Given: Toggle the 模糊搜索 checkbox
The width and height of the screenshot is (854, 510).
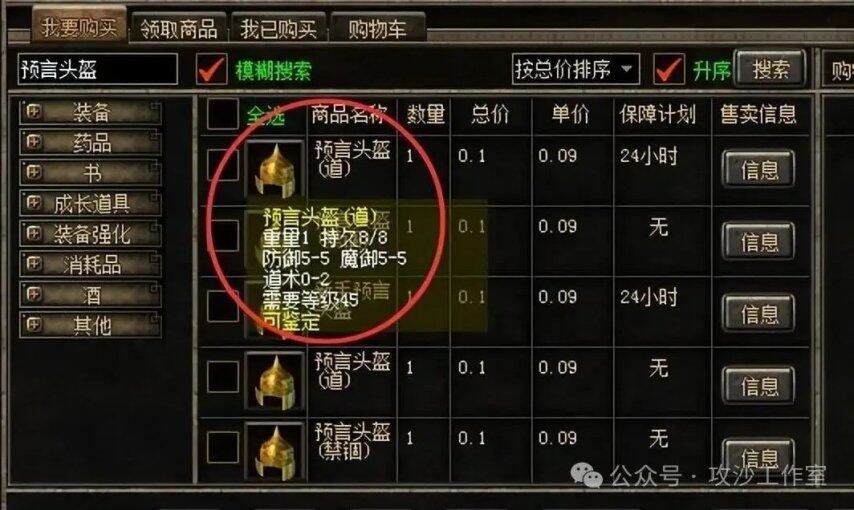Looking at the screenshot, I should point(211,69).
